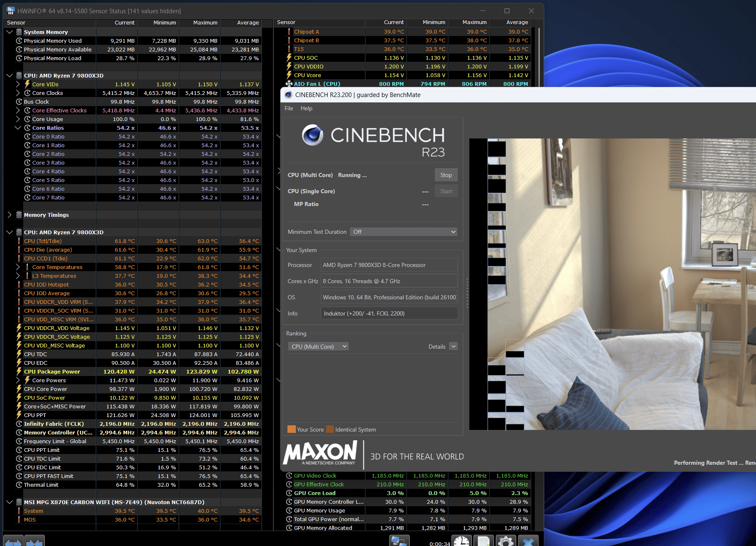The height and width of the screenshot is (546, 756).
Task: Select the Core Clocks row
Action: tap(133, 93)
